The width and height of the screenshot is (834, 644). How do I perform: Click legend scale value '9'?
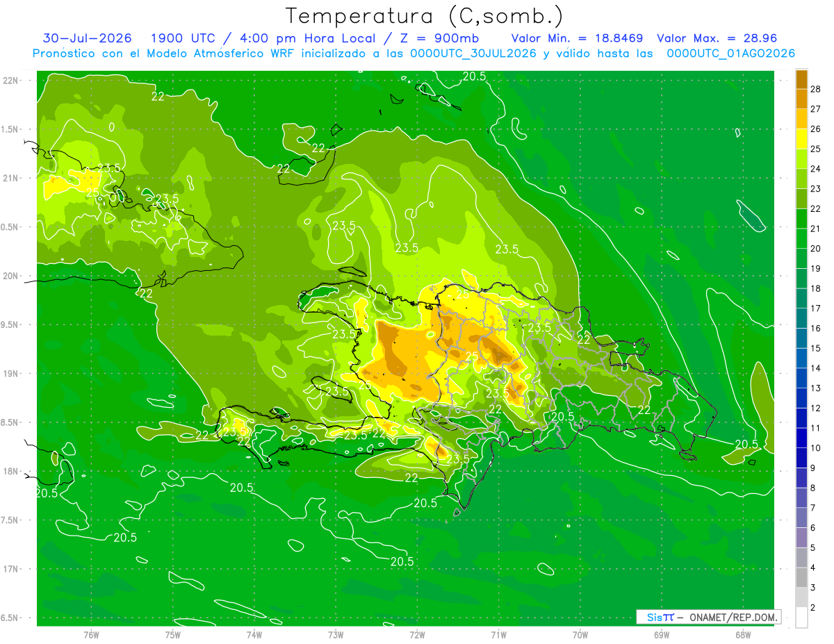[x=814, y=468]
